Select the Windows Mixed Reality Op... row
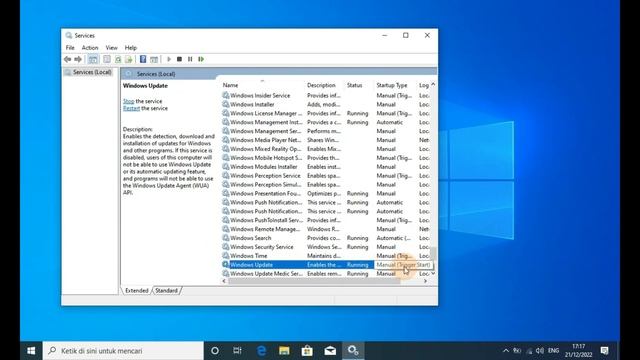This screenshot has width=640, height=360. tap(326, 149)
